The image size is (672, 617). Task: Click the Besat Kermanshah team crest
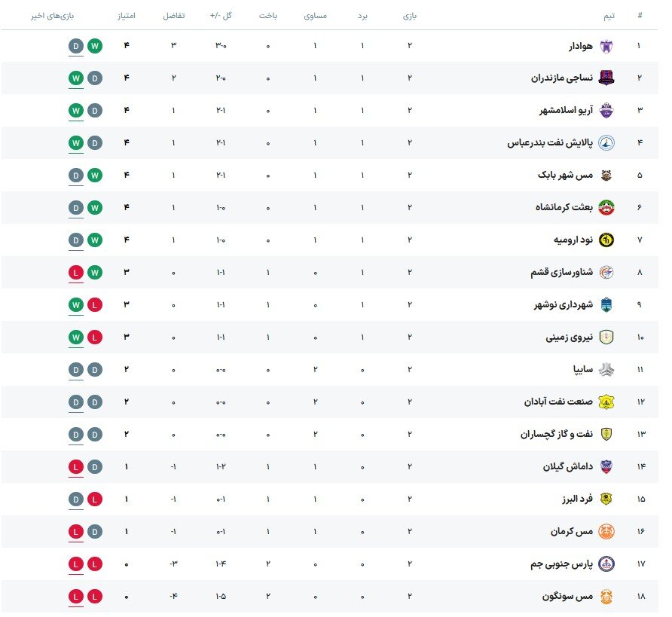click(x=606, y=208)
